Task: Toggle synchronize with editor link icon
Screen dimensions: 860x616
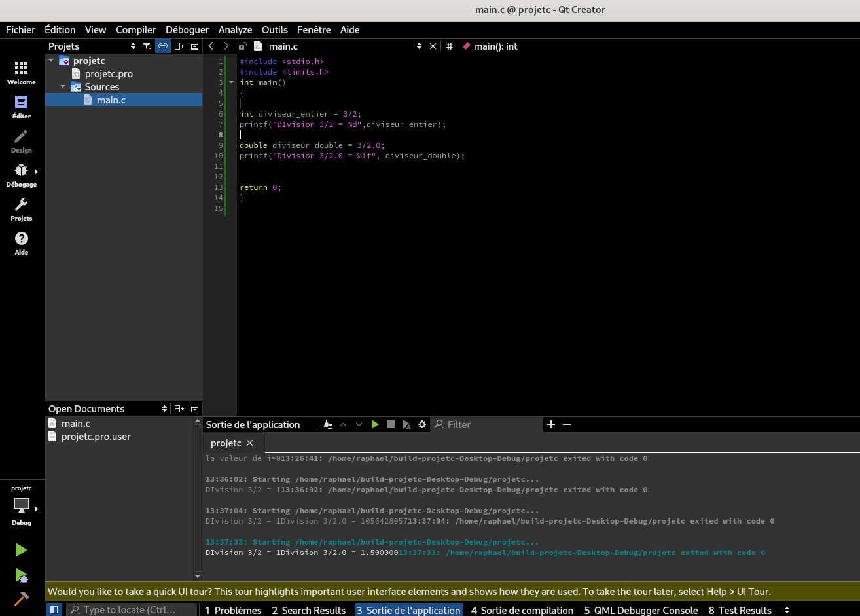Action: 162,46
